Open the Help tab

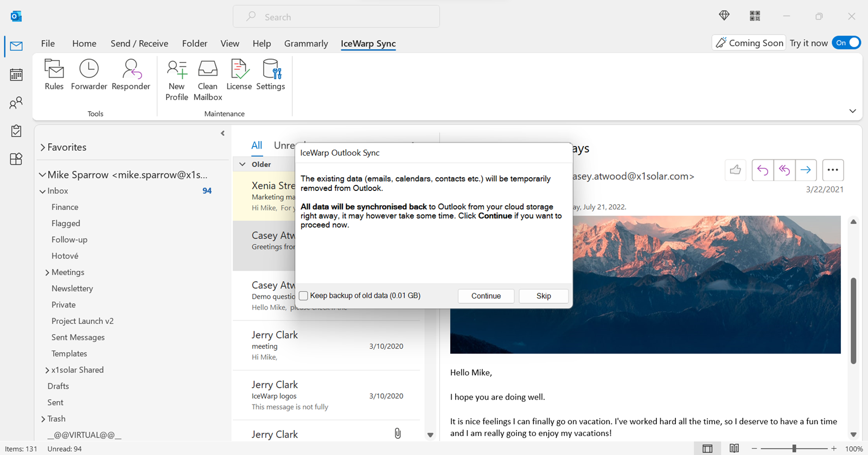click(x=261, y=43)
